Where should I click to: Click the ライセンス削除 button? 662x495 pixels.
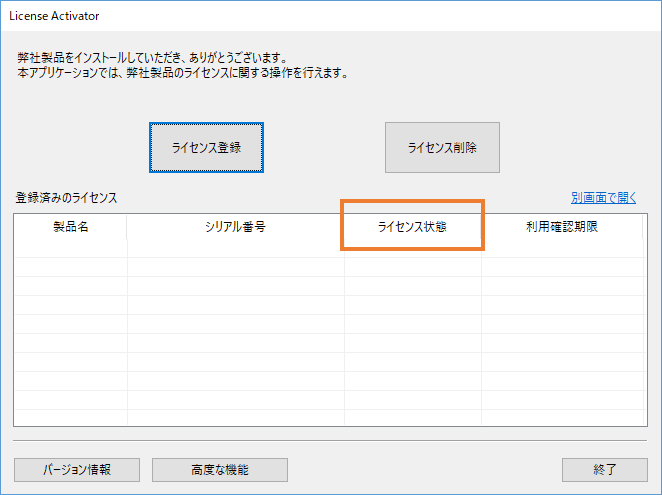tap(442, 147)
